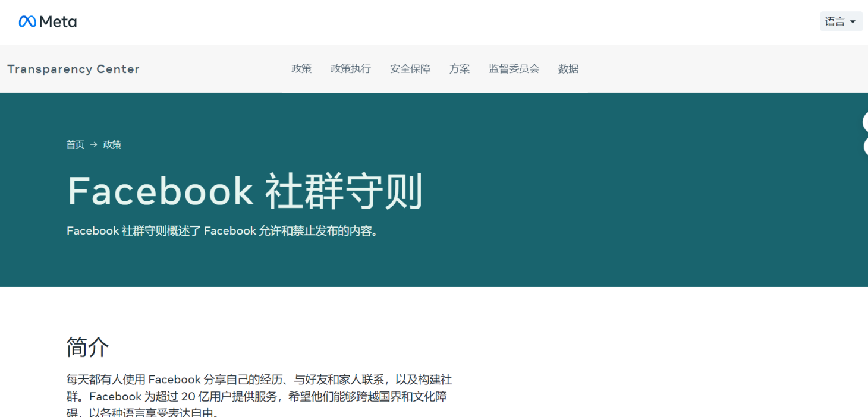Open the 安全保障 navigation item
Viewport: 868px width, 417px height.
pos(410,68)
